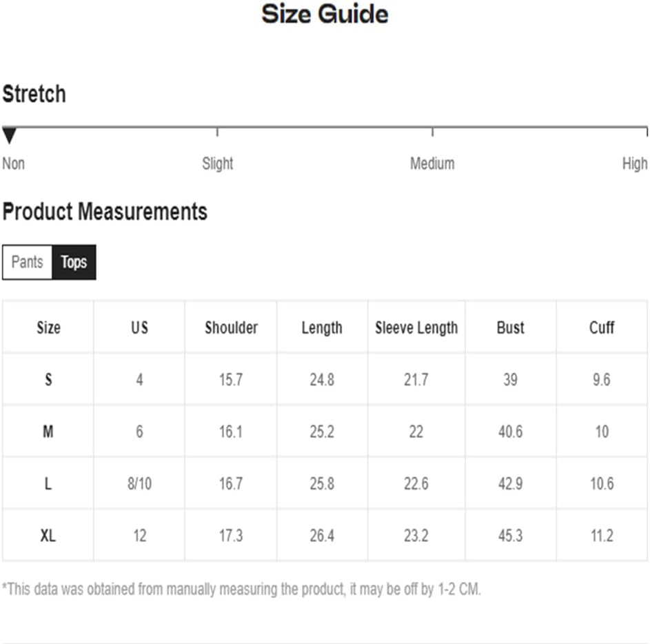Click the Bust column header
Screen dimensions: 650x644
click(x=511, y=328)
